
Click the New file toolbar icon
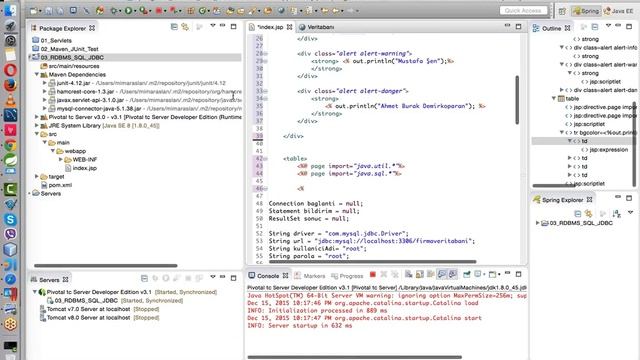tap(34, 11)
